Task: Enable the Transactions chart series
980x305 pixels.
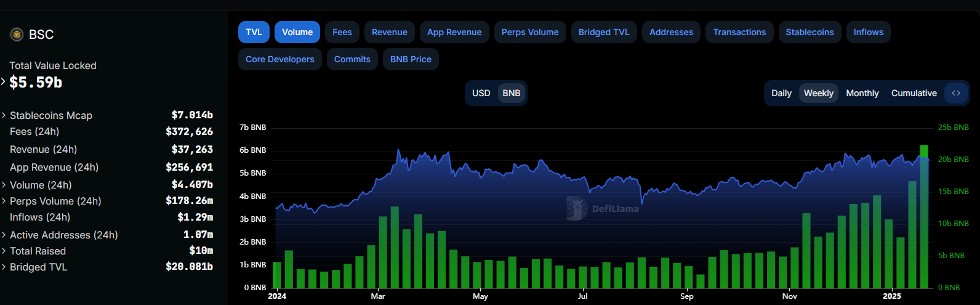Action: pyautogui.click(x=739, y=32)
